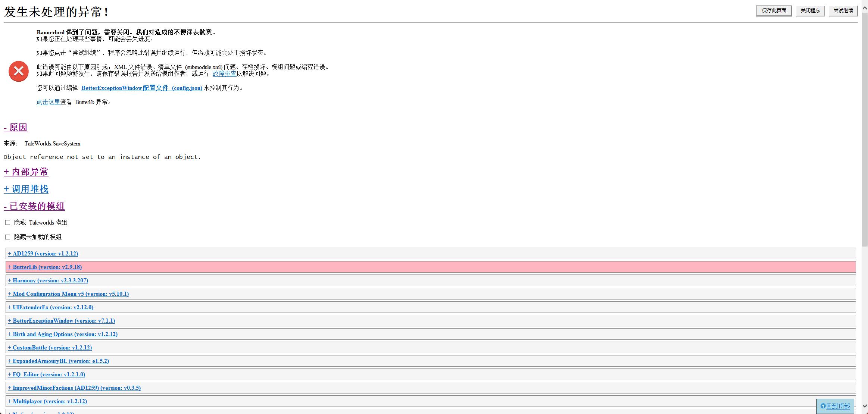Click the troubleshooting (故障排查) link
This screenshot has width=868, height=414.
pyautogui.click(x=224, y=74)
